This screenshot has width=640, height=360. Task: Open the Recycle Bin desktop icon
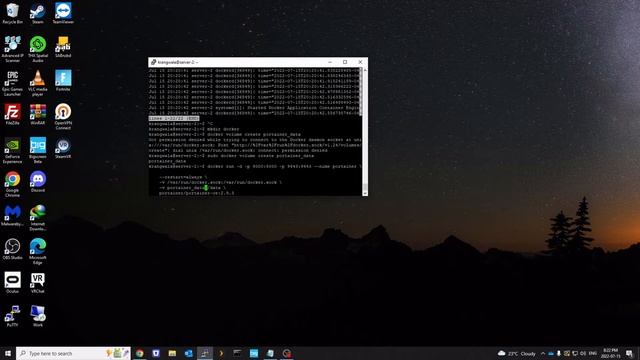pyautogui.click(x=12, y=13)
